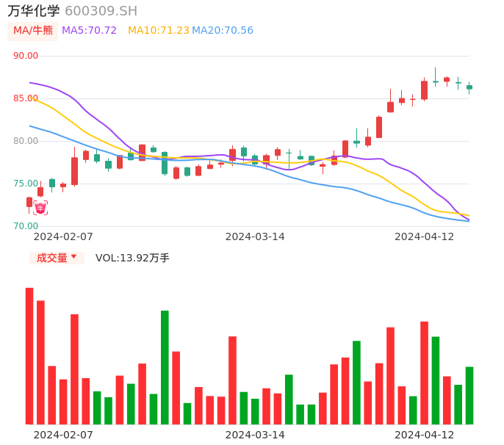The image size is (504, 445).
Task: Click the pink bull marker icon
Action: tap(40, 209)
